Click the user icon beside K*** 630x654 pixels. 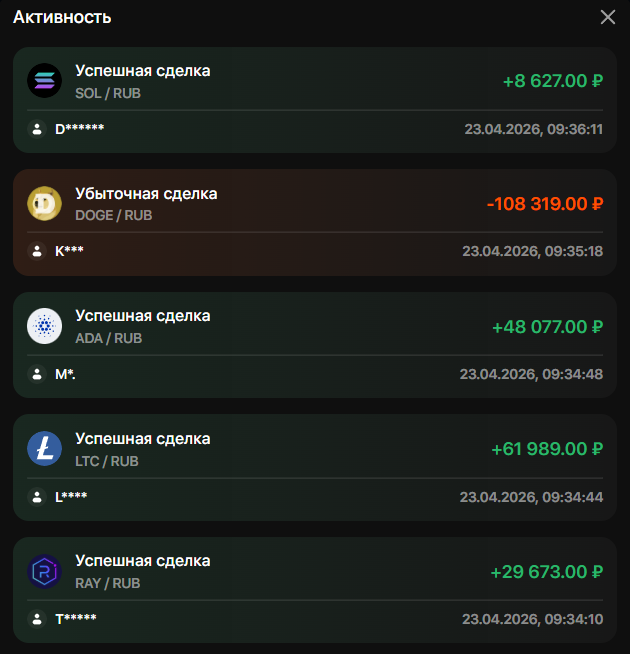pos(37,251)
